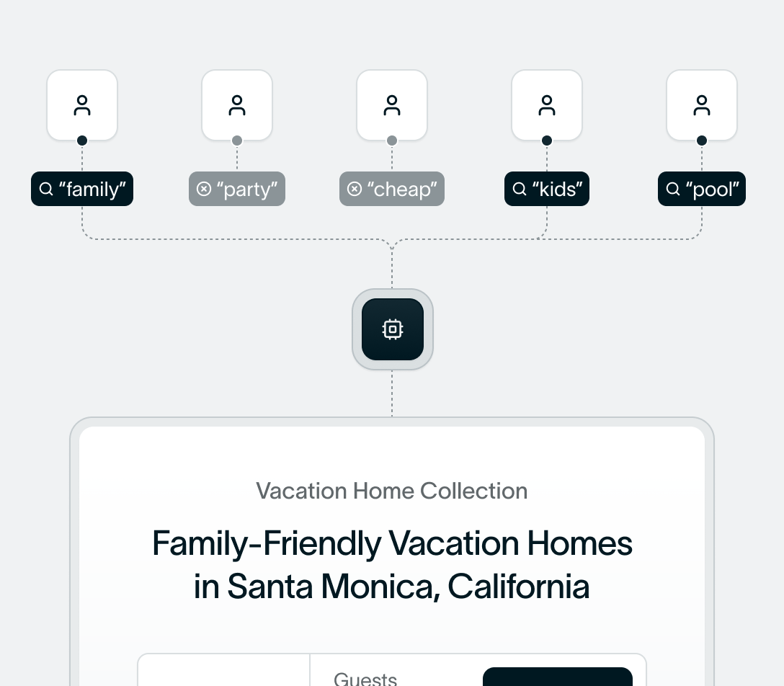
Task: Click the processor chip icon
Action: (392, 329)
